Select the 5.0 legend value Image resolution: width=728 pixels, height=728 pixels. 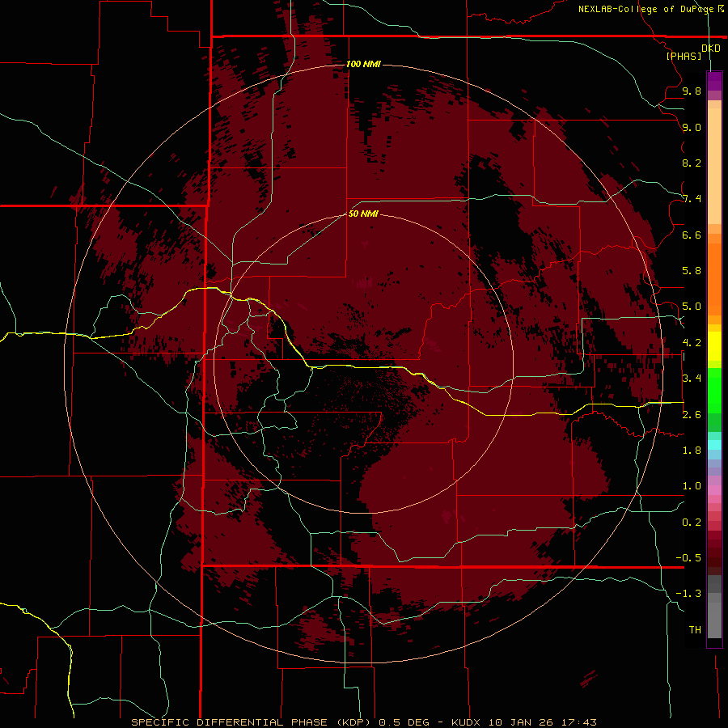(692, 307)
